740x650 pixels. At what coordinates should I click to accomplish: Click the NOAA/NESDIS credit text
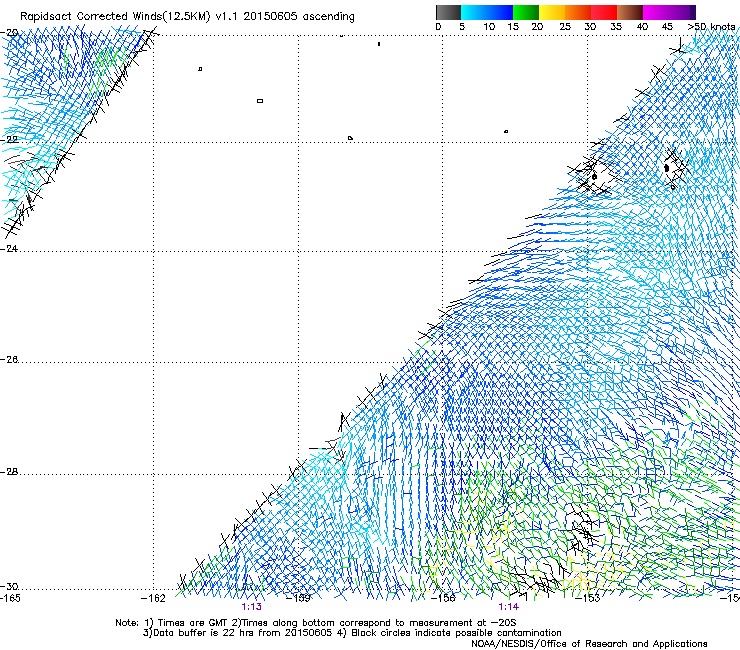(589, 643)
